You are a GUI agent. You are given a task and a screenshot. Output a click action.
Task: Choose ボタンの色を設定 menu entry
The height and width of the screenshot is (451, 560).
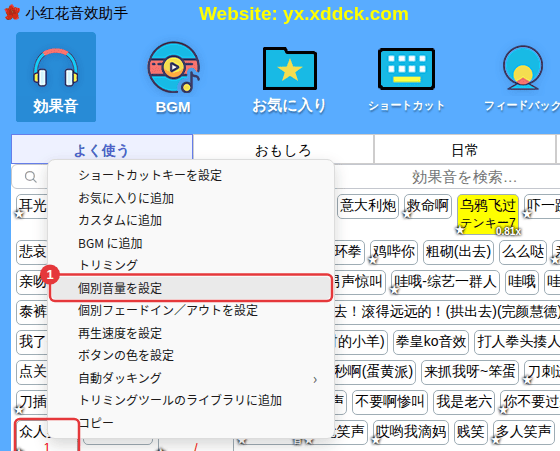[191, 355]
